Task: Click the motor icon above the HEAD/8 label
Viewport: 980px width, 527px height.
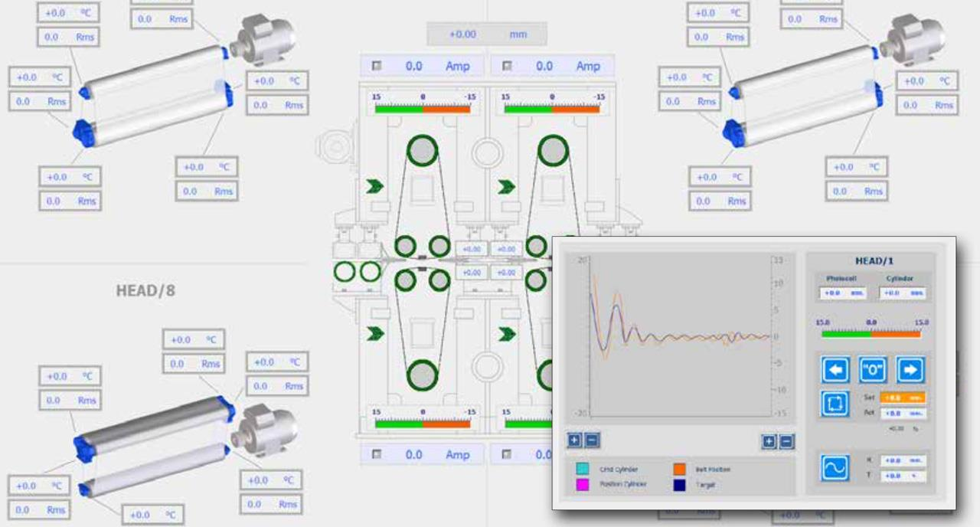Action: 264,40
